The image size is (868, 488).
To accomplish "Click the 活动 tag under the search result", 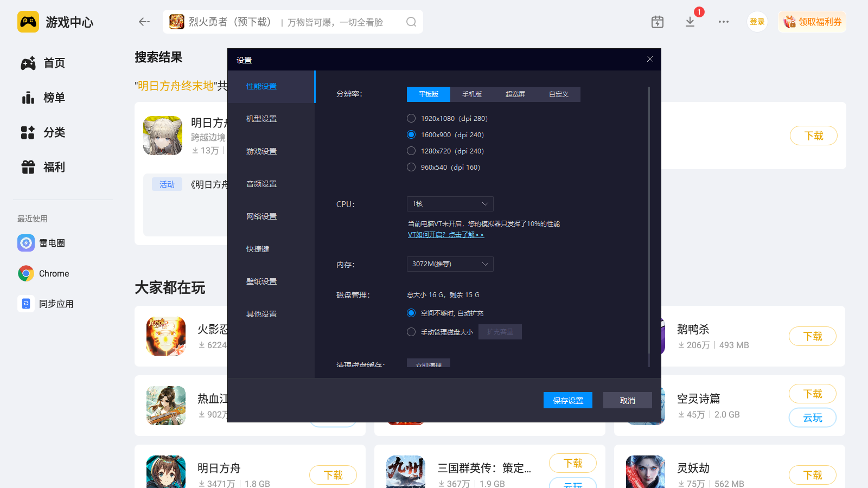I will click(167, 184).
